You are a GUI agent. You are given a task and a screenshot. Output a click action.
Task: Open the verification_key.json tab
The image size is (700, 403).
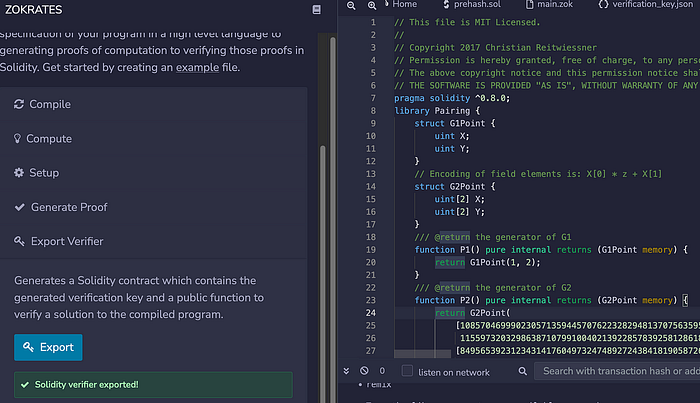(x=646, y=4)
